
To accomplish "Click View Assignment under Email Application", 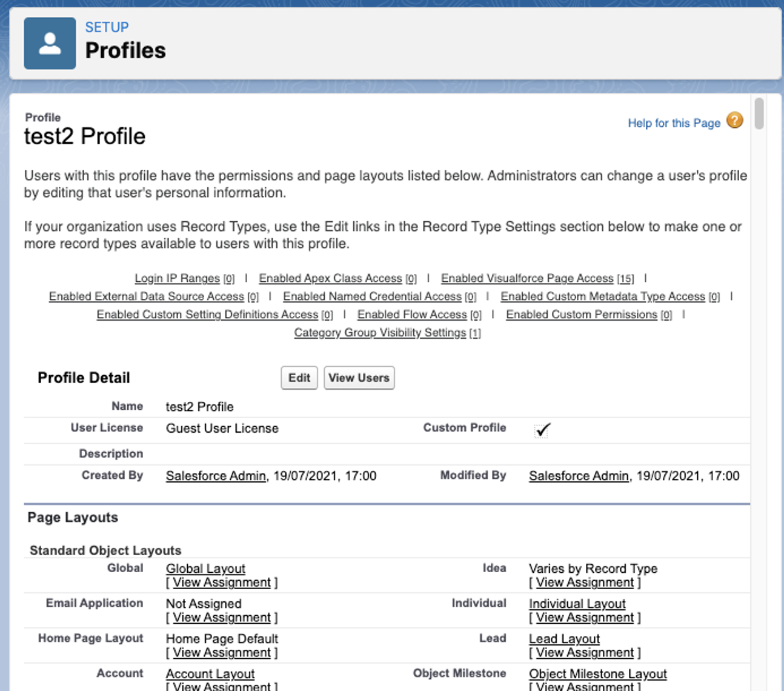I will point(222,618).
